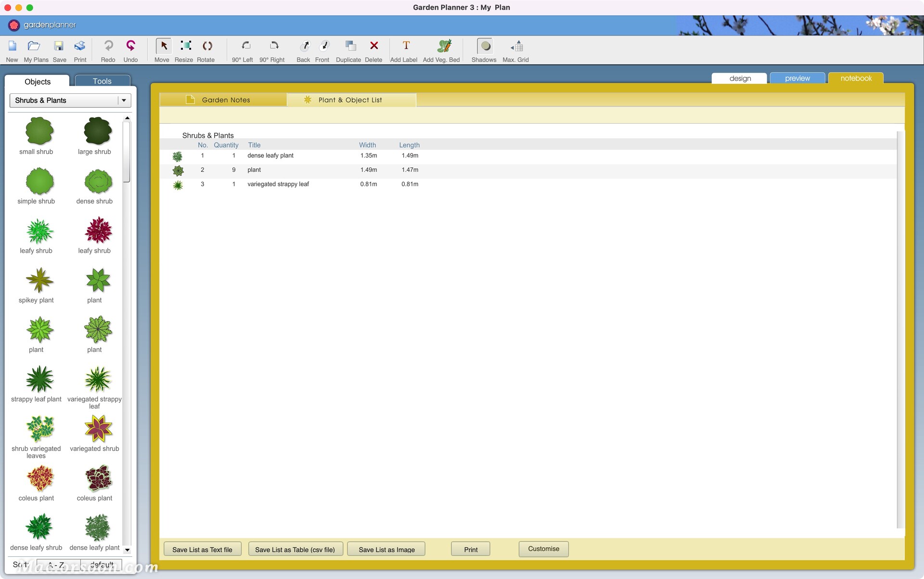Select the Resize tool
The width and height of the screenshot is (924, 579).
[185, 46]
